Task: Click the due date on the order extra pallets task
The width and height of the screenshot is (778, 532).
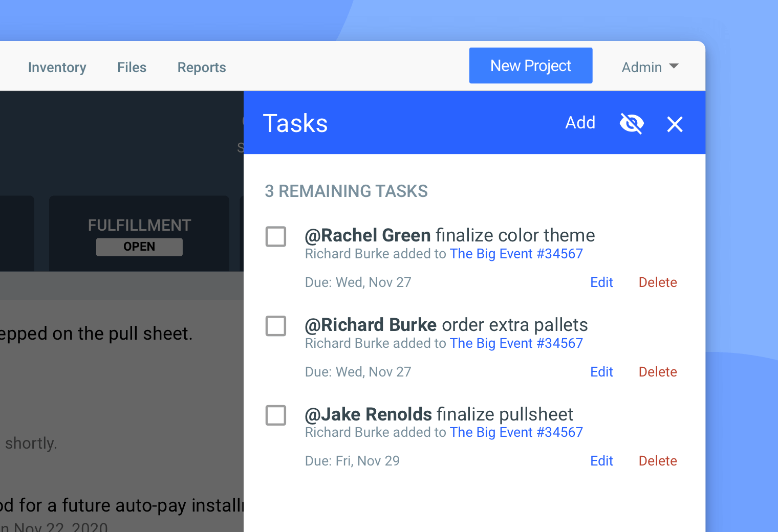Action: 358,372
